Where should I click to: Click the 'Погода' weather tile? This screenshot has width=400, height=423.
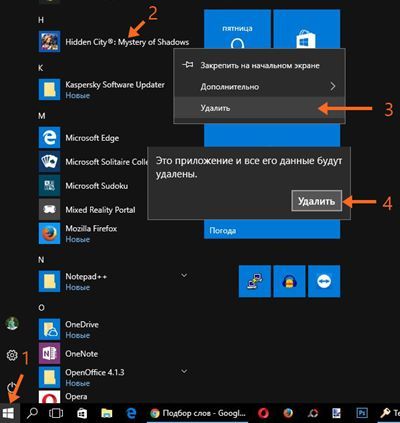(x=272, y=230)
